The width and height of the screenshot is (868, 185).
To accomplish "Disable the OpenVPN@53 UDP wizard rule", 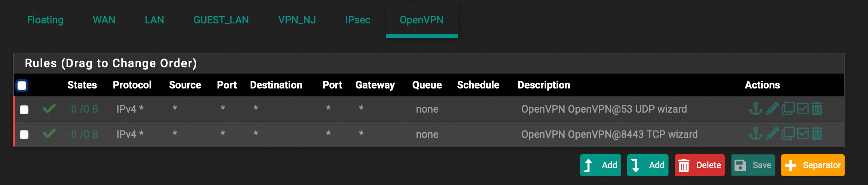I will (803, 109).
